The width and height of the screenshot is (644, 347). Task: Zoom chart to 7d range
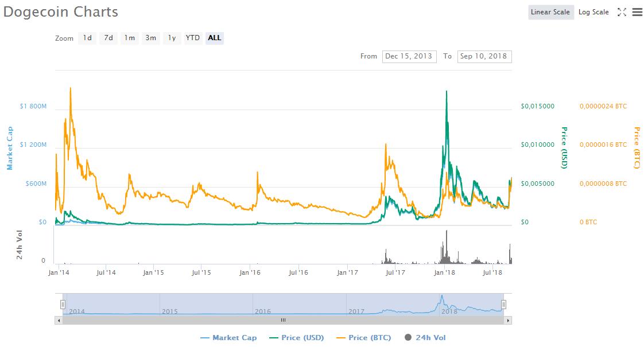pyautogui.click(x=108, y=38)
